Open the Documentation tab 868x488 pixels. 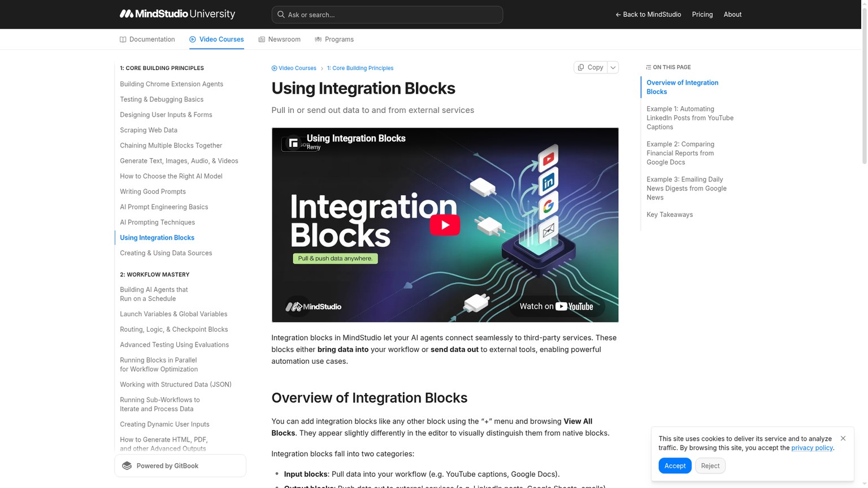coord(147,40)
